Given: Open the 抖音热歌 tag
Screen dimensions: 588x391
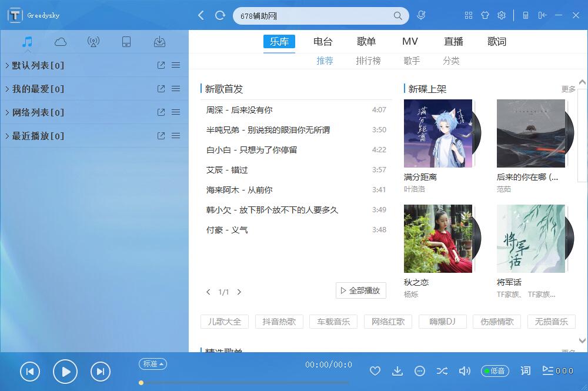Looking at the screenshot, I should pos(279,322).
